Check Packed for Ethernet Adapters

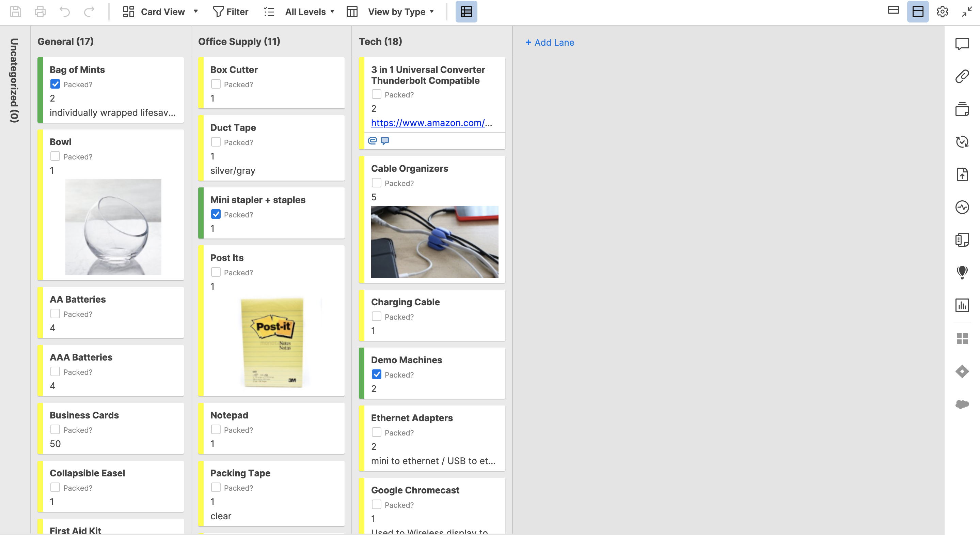pos(376,432)
